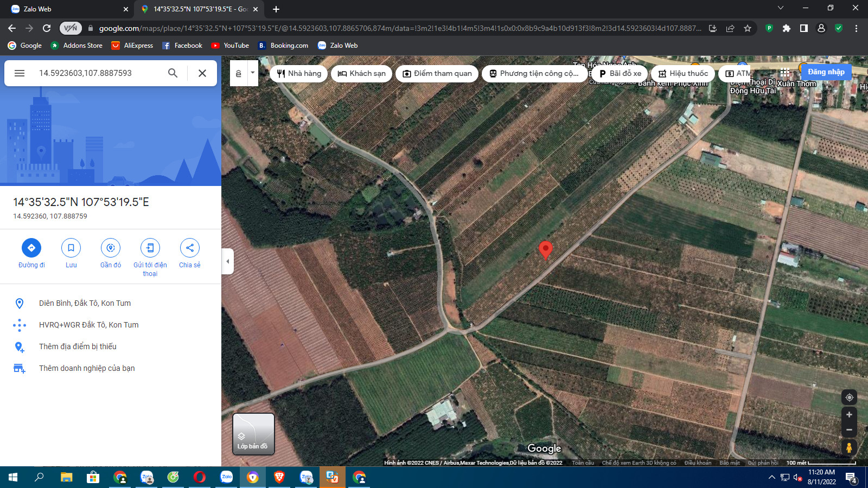Viewport: 868px width, 488px height.
Task: Click the my location target button
Action: (849, 397)
